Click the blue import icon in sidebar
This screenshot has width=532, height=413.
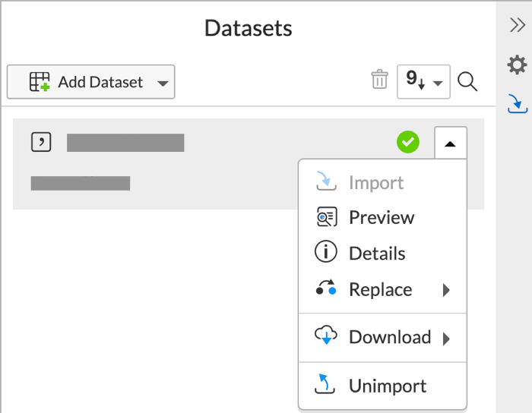[x=518, y=103]
